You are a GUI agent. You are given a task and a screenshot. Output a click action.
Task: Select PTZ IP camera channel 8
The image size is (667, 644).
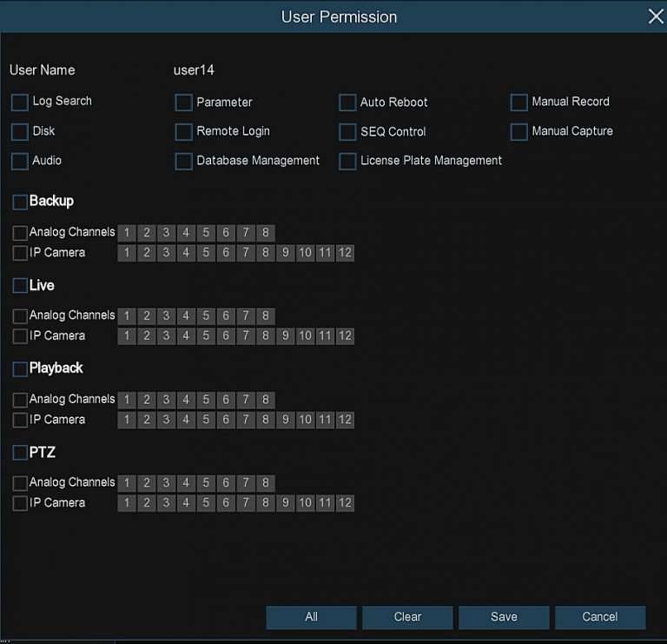pyautogui.click(x=266, y=502)
